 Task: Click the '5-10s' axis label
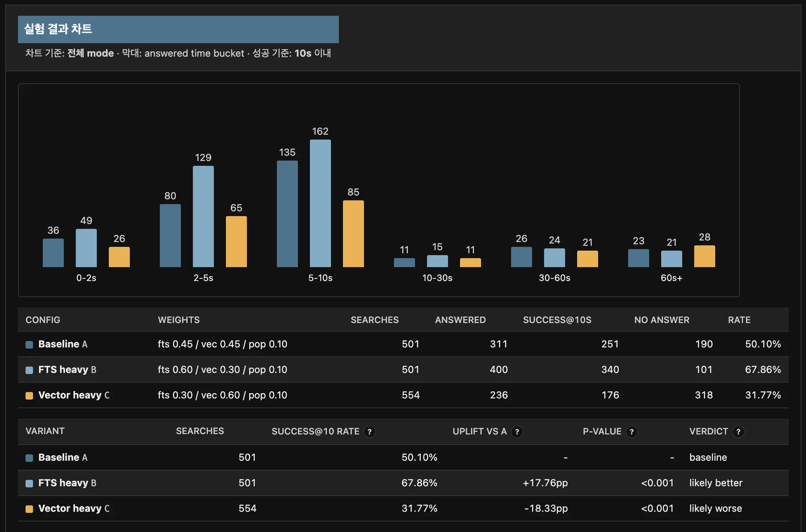point(320,278)
